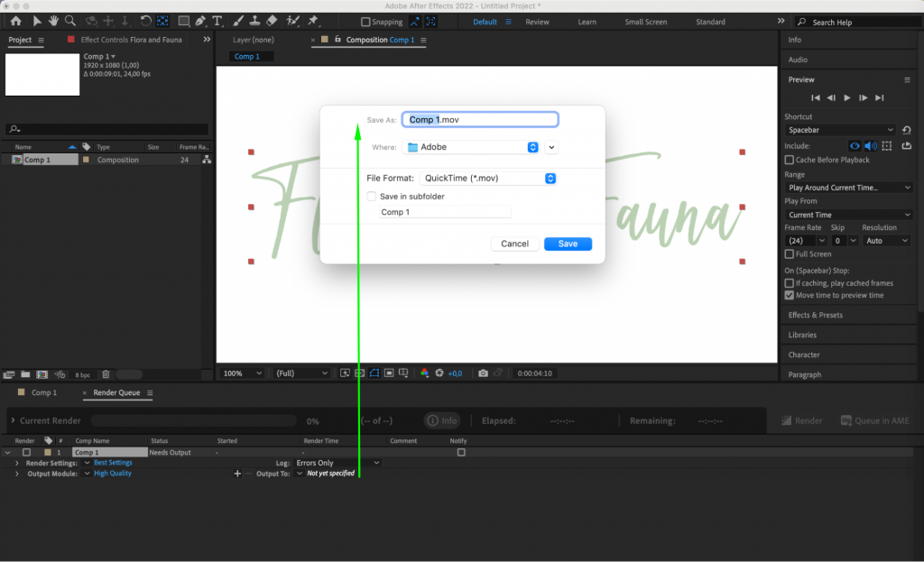This screenshot has width=924, height=562.
Task: Click the Save button
Action: [x=568, y=244]
